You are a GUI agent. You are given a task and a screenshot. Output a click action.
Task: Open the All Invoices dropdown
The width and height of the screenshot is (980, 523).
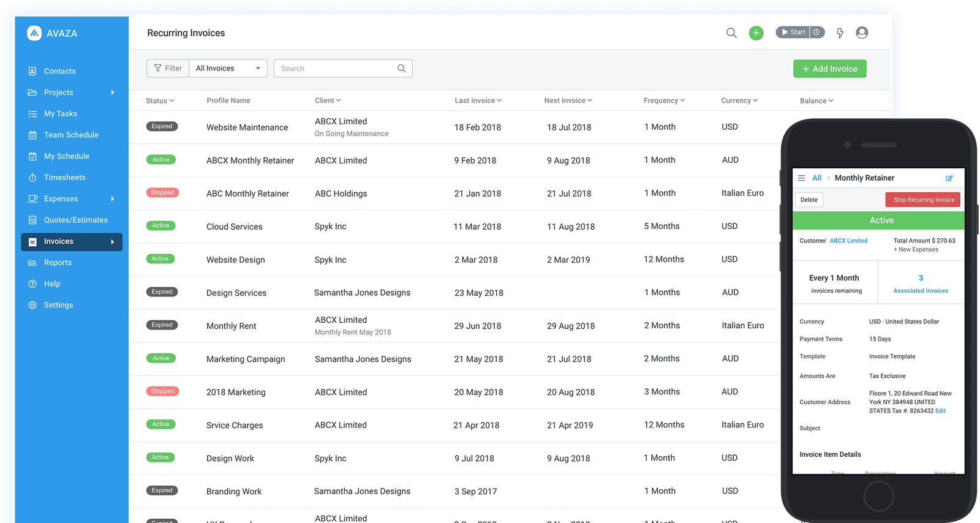228,69
